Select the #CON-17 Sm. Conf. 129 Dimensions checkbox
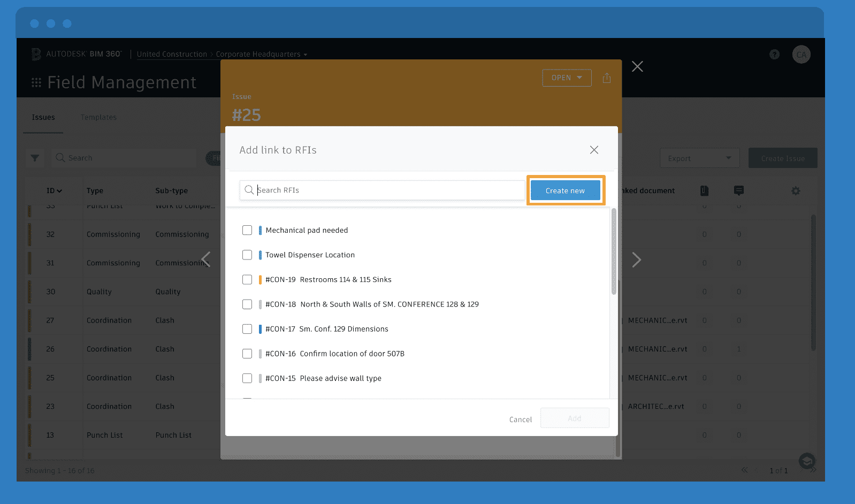 (x=247, y=329)
